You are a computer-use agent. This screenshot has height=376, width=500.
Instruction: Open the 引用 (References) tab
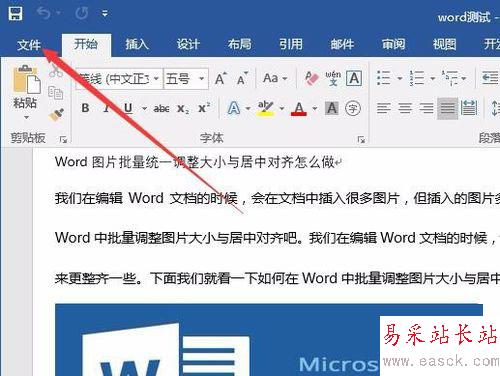(291, 44)
